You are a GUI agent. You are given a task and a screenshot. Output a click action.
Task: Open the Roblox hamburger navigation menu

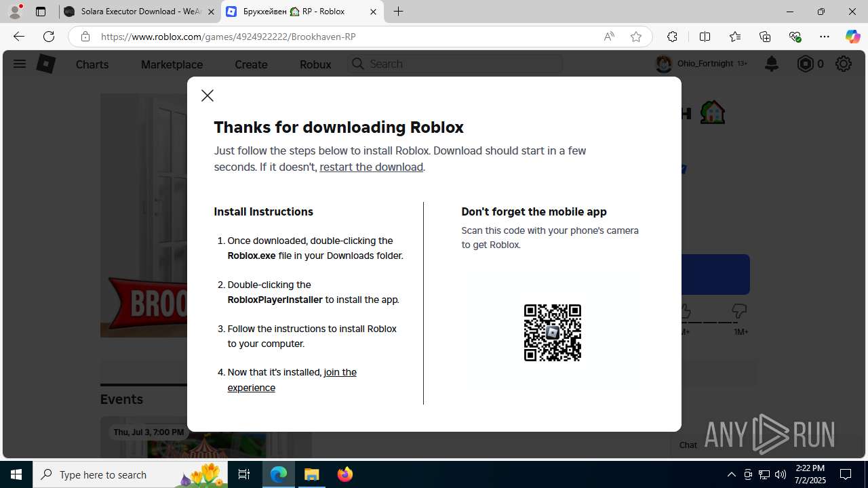point(19,64)
